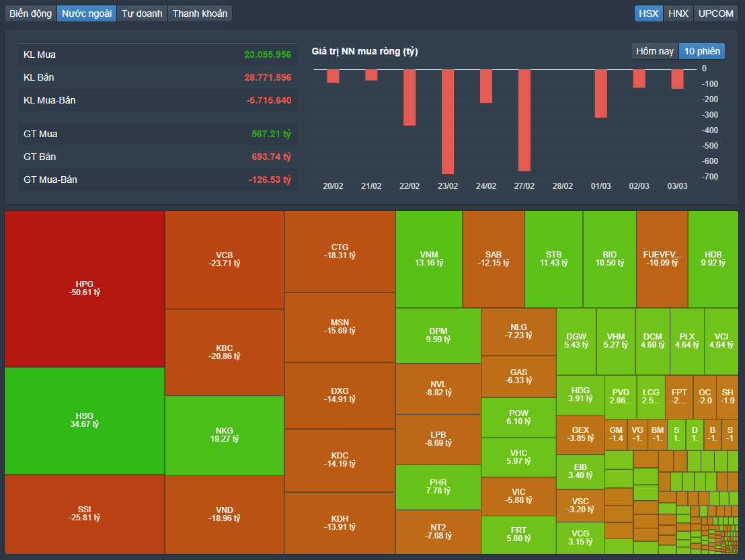The width and height of the screenshot is (745, 560).
Task: Open the DCM 4.69 tỷ tile
Action: coord(652,341)
